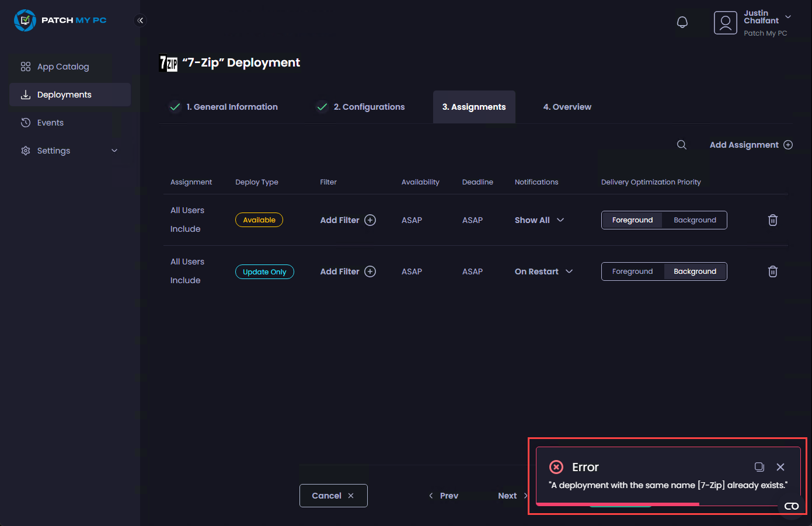Switch to the 4. Overview tab
The height and width of the screenshot is (526, 812).
click(567, 107)
